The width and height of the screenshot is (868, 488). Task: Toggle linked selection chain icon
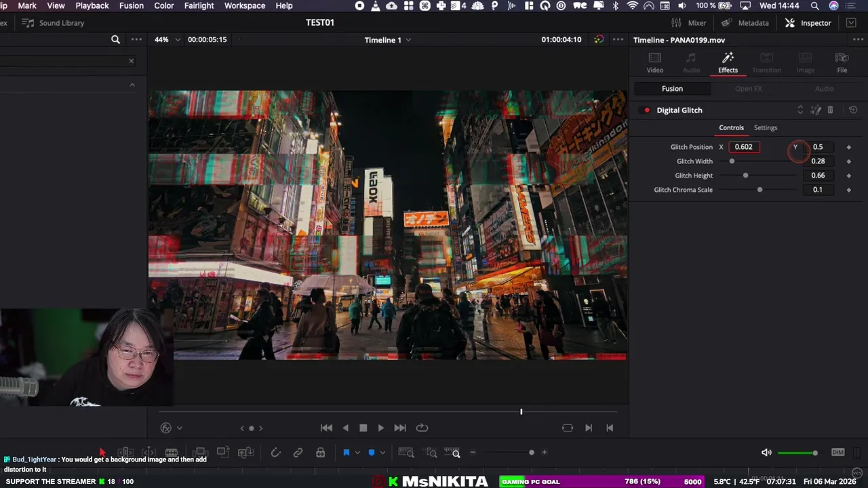pos(298,453)
